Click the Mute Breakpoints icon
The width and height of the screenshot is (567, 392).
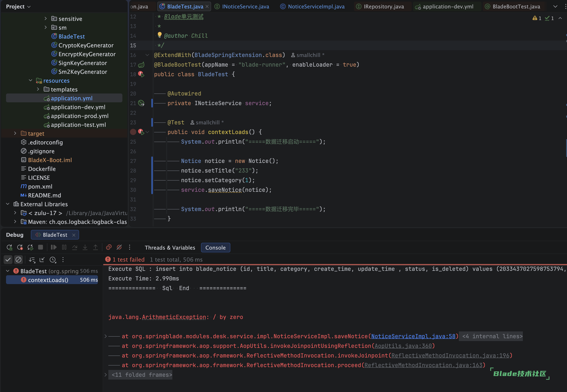(119, 247)
